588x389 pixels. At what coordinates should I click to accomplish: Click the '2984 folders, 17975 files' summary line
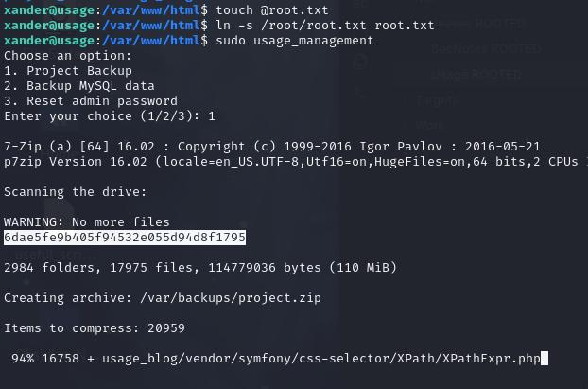[x=200, y=267]
